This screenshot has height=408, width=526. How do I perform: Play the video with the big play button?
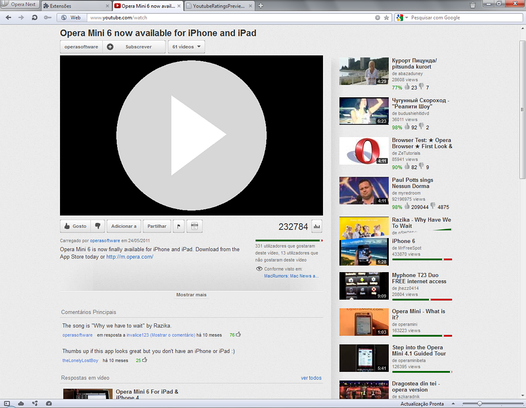tap(192, 135)
